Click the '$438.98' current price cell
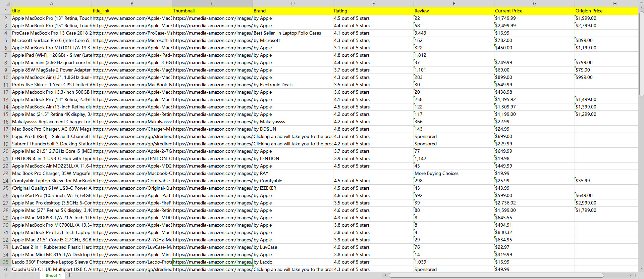 (x=534, y=92)
